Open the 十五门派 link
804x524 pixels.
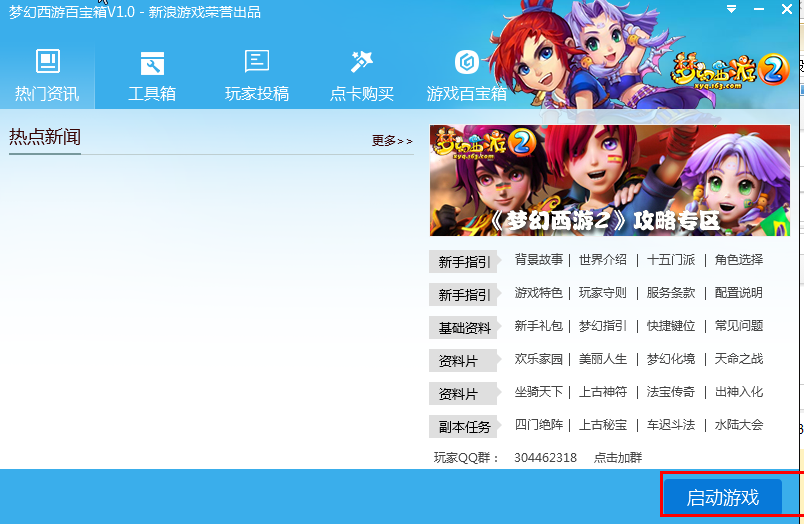671,259
